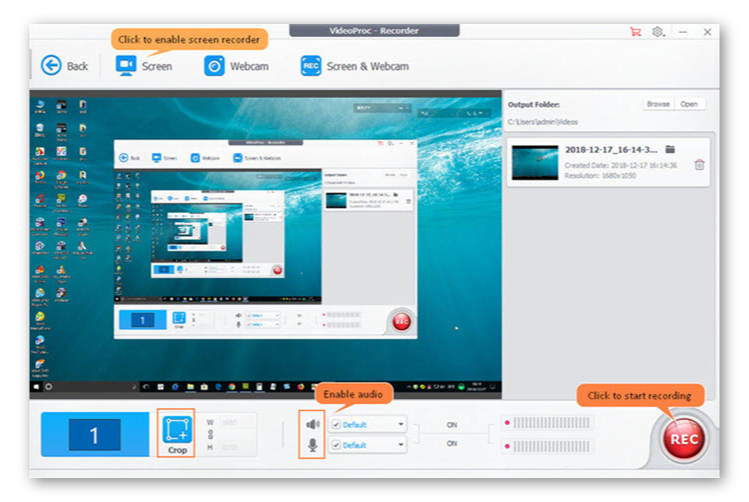749x502 pixels.
Task: Toggle the speaker ON switch
Action: tap(452, 425)
